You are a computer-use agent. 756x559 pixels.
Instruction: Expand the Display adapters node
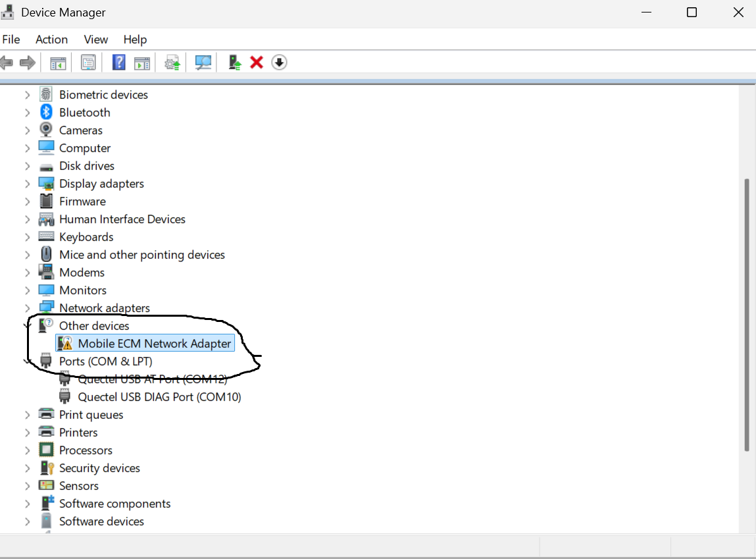click(27, 184)
